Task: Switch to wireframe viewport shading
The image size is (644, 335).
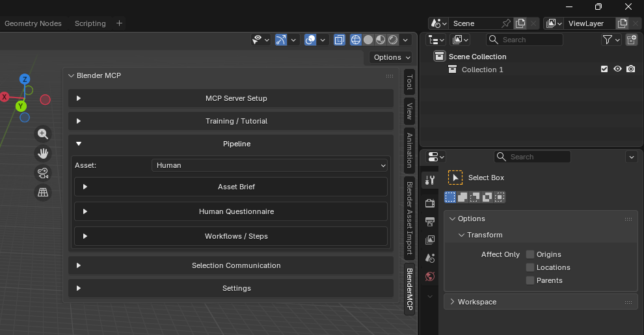Action: pos(356,40)
